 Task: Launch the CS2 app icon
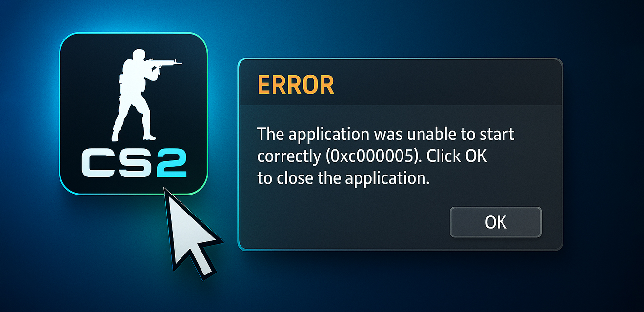134,114
